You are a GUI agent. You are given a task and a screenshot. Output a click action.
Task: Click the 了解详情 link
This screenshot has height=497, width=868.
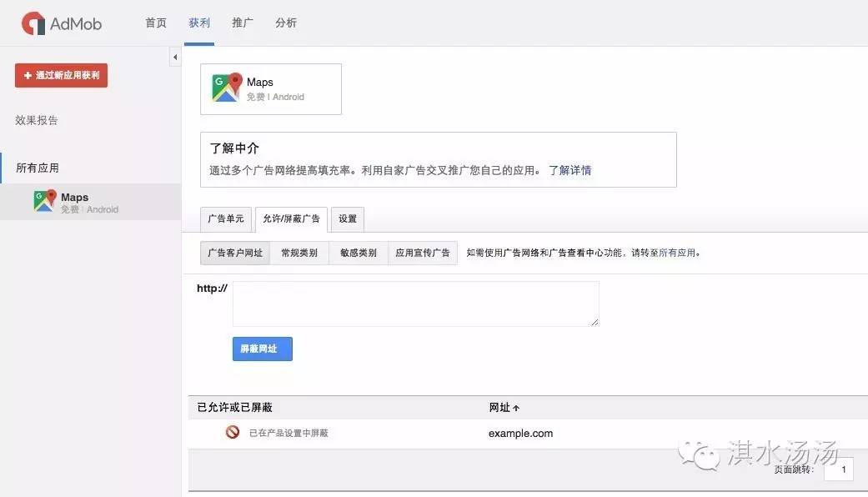(569, 170)
